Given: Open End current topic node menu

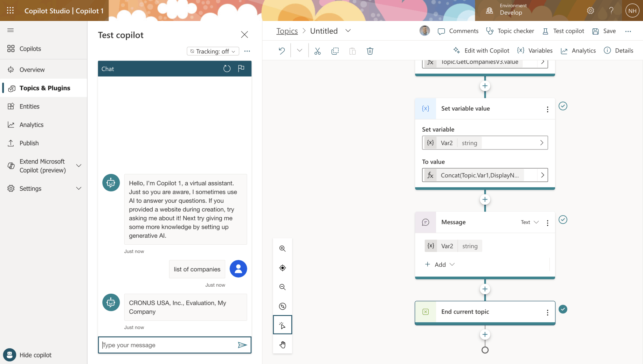Looking at the screenshot, I should [548, 313].
